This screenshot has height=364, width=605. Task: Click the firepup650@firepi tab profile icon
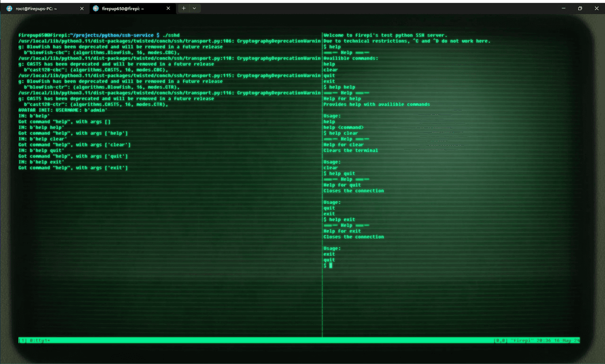pos(95,8)
